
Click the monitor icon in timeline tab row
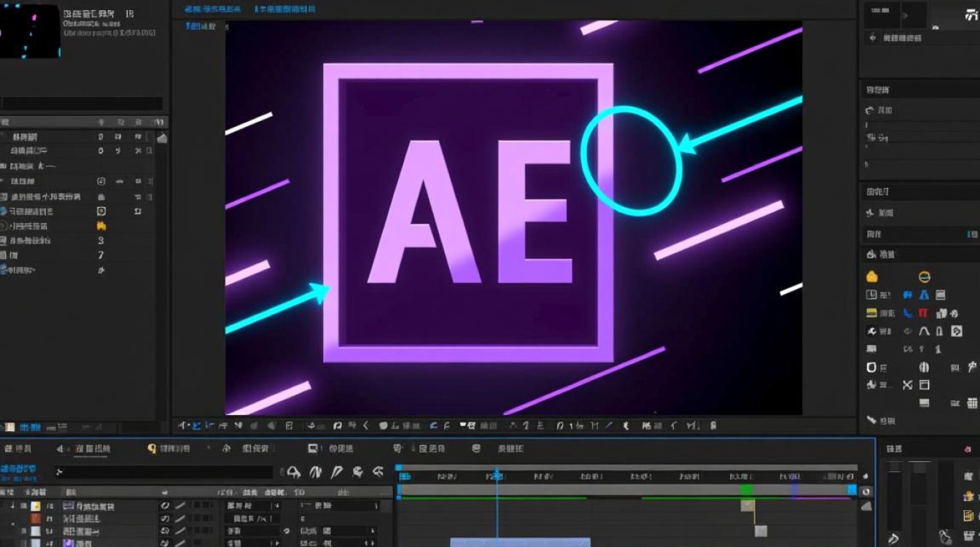(x=313, y=449)
